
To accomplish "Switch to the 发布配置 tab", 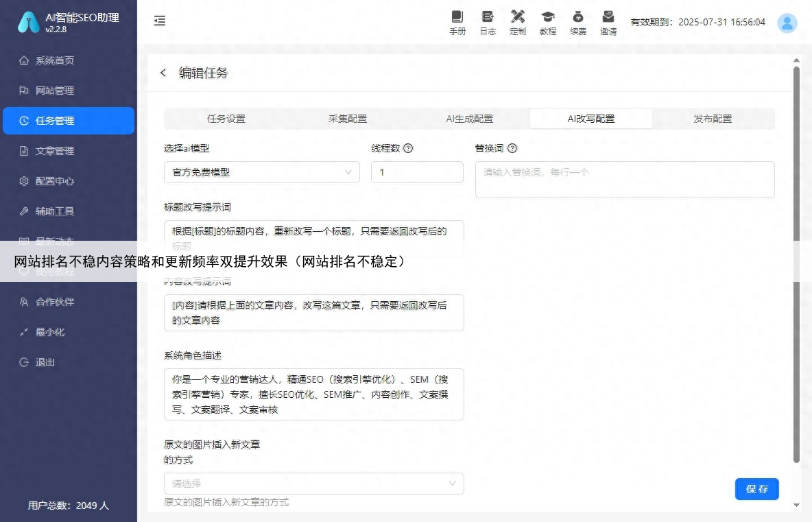I will [x=713, y=118].
